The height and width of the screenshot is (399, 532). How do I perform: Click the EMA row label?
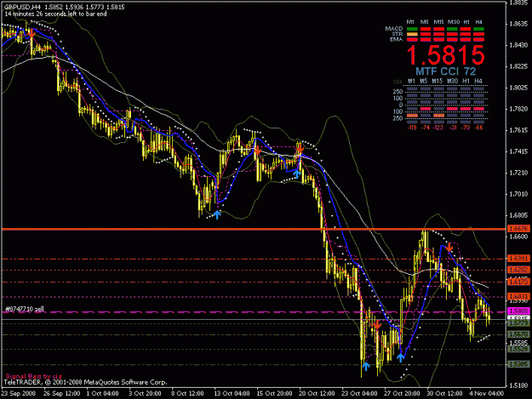point(397,39)
